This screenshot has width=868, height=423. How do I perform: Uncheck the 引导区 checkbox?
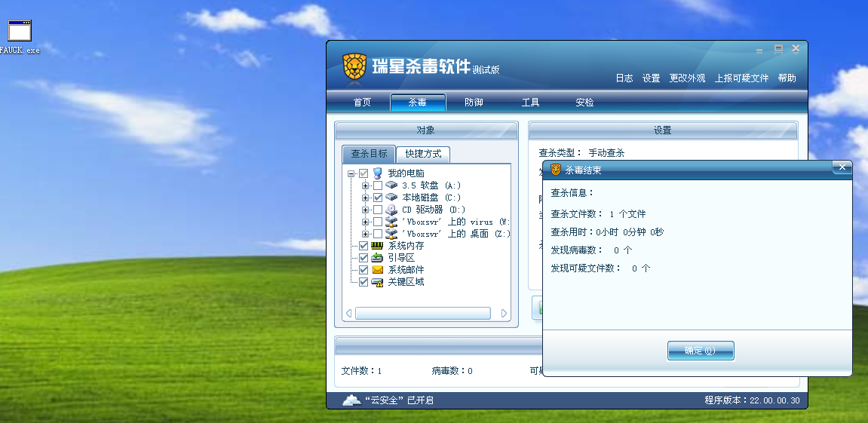click(363, 258)
